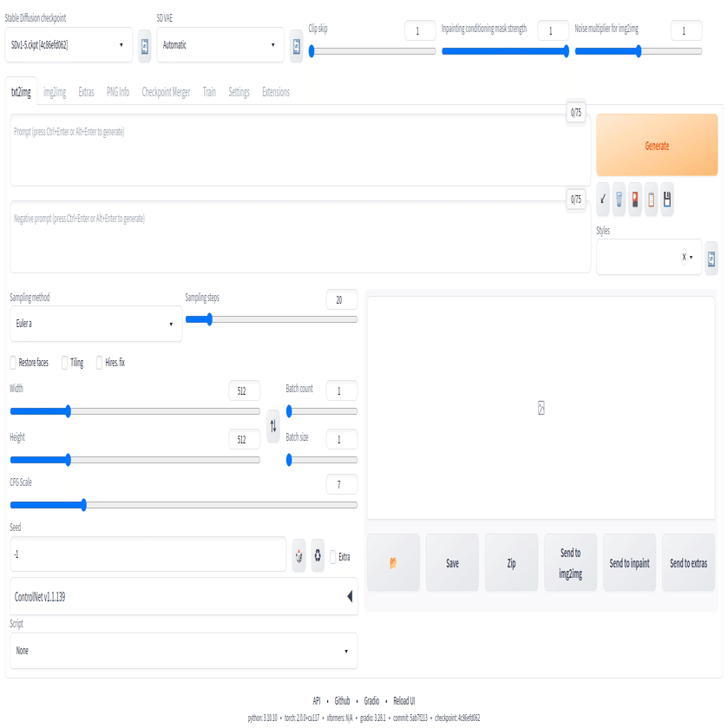Open the SD VAE Automatic dropdown
The image size is (728, 728).
point(220,45)
